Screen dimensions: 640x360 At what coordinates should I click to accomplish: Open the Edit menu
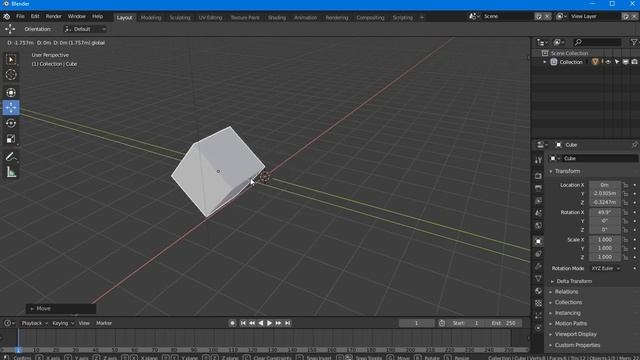click(35, 17)
